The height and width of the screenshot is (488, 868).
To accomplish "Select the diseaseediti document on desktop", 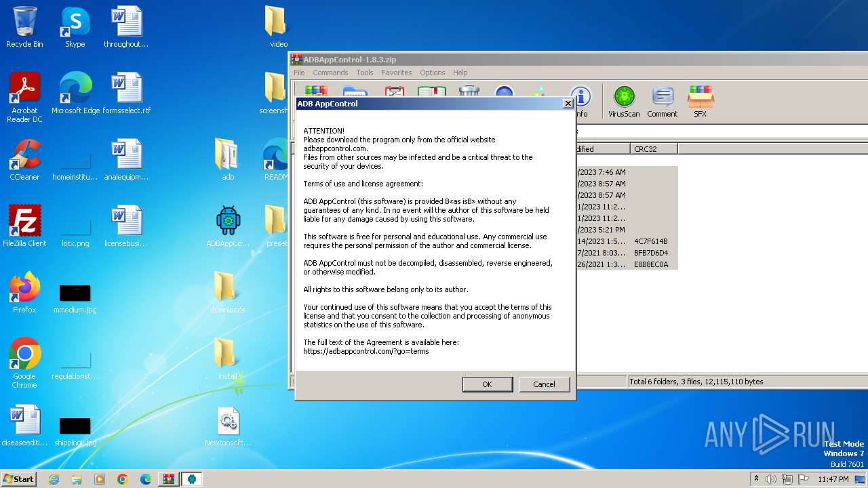I will point(24,426).
